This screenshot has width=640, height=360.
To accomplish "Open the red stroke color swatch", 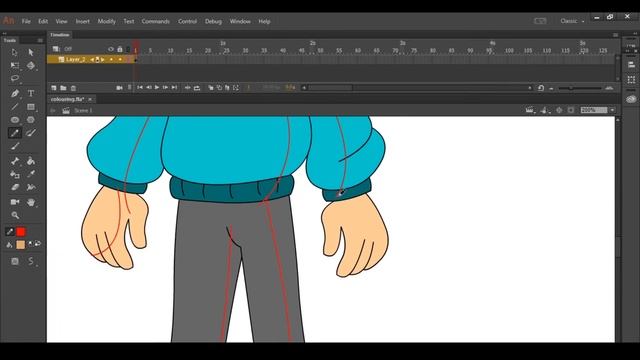I will [x=21, y=232].
